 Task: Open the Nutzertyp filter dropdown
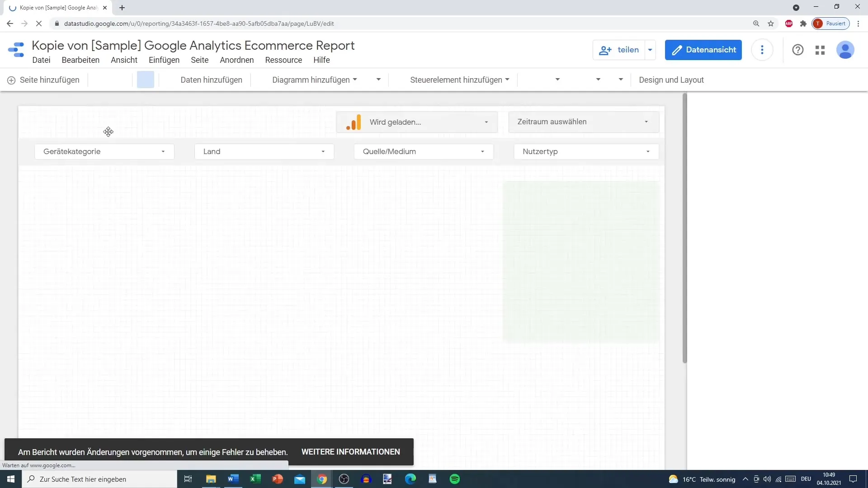(586, 151)
